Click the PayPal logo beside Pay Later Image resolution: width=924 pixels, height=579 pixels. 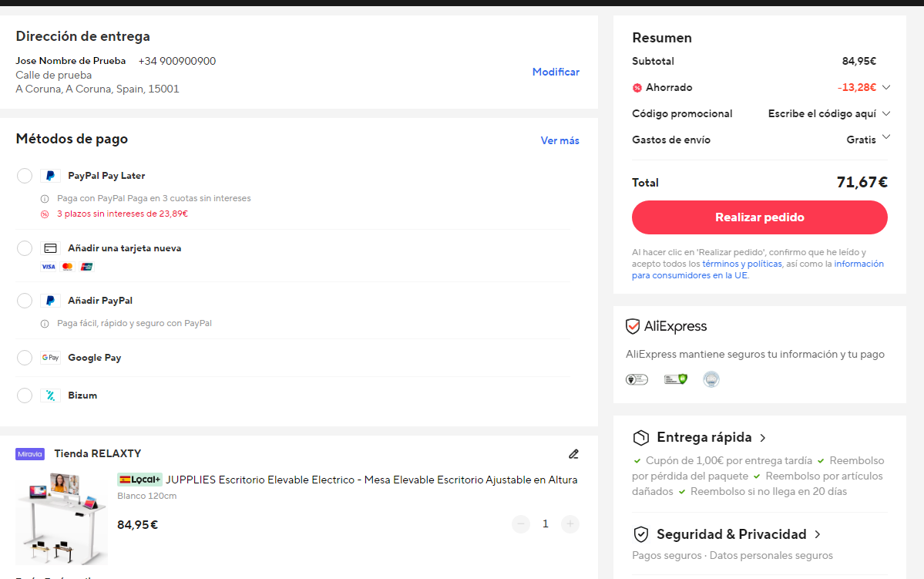coord(51,176)
